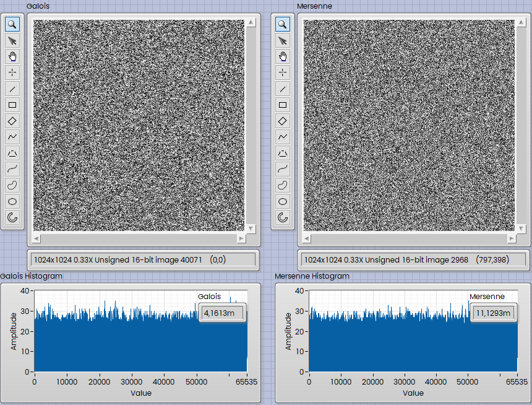
Task: Click the Value axis label of Mersenne Histogram
Action: pos(413,393)
